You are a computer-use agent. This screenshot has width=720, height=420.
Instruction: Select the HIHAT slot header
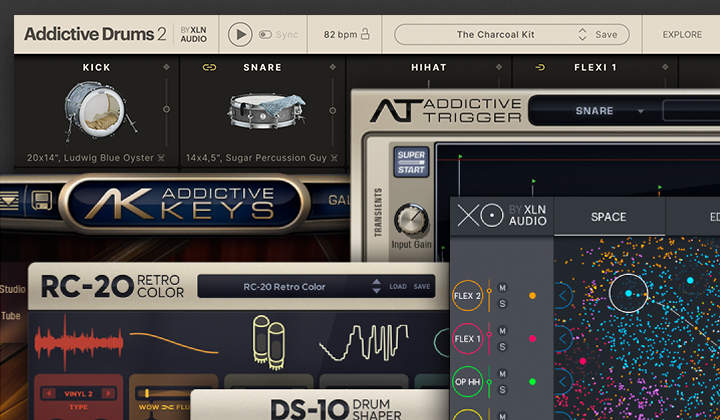[x=428, y=67]
